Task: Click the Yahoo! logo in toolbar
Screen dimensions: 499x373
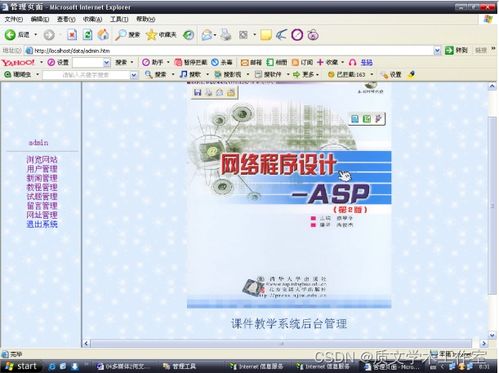Action: click(18, 62)
